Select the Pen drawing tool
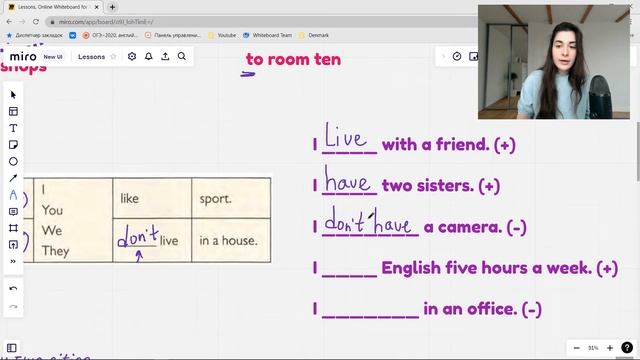This screenshot has height=360, width=640. click(x=13, y=195)
